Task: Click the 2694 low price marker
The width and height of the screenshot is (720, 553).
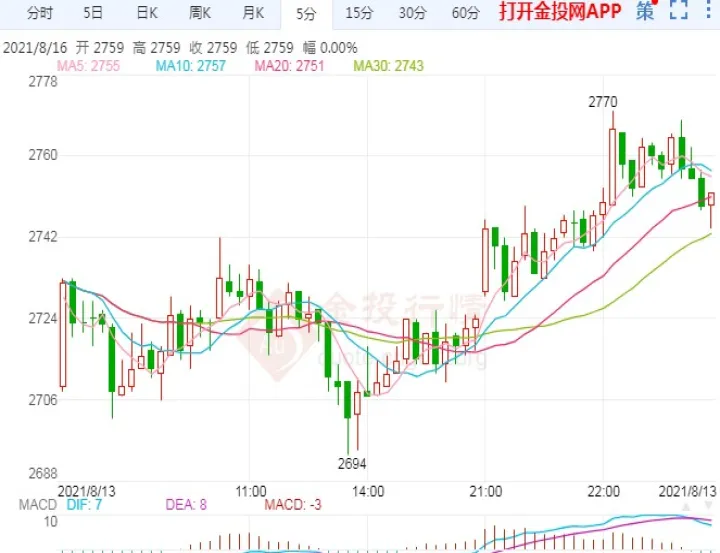Action: point(353,463)
